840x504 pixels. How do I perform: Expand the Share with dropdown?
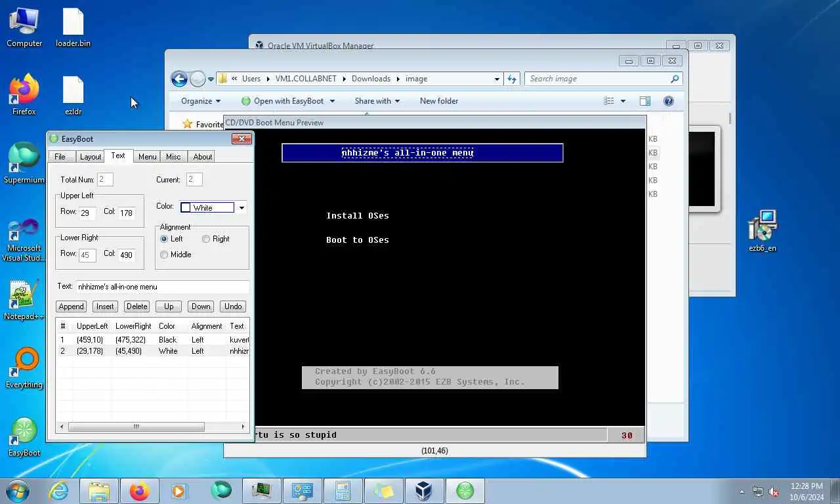pyautogui.click(x=377, y=101)
